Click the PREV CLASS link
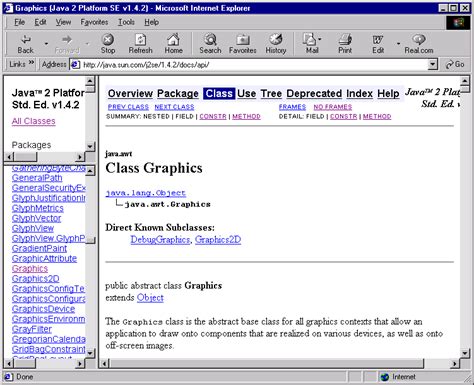474x385 pixels. click(128, 107)
